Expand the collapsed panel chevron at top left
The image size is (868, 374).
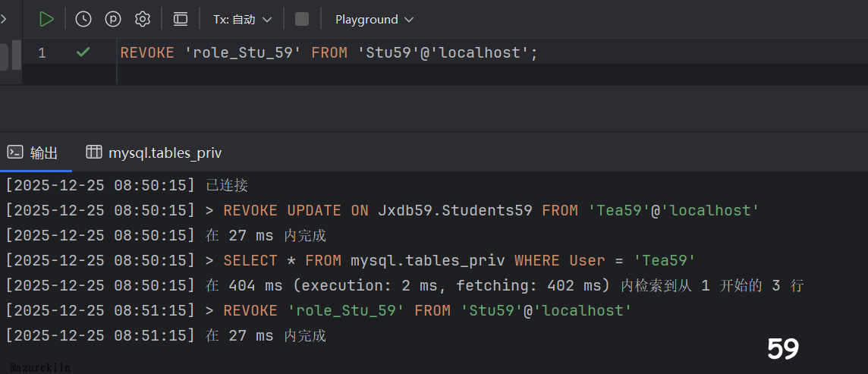4,19
